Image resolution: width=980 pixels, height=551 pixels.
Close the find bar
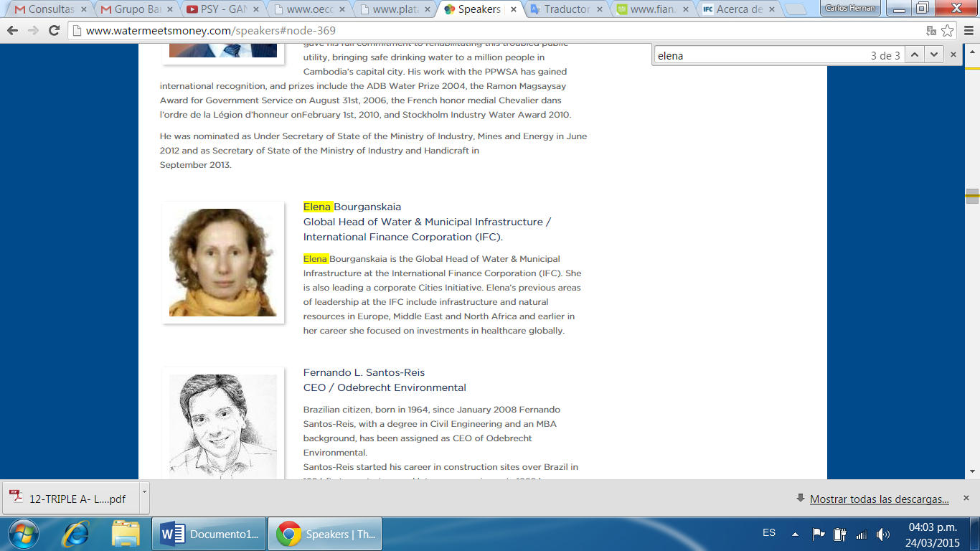point(953,55)
